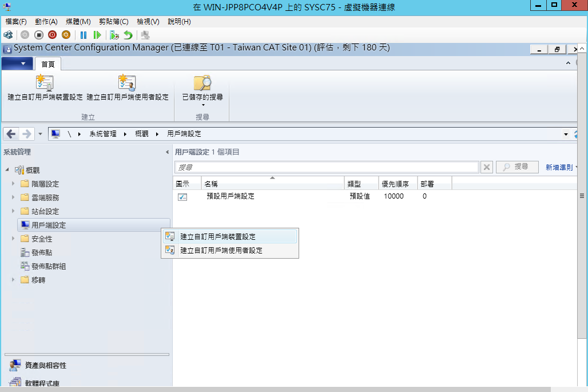Select 建立自訂用戶端裝置設定 in context menu
Screen dimensions: 588x392
[x=230, y=237]
